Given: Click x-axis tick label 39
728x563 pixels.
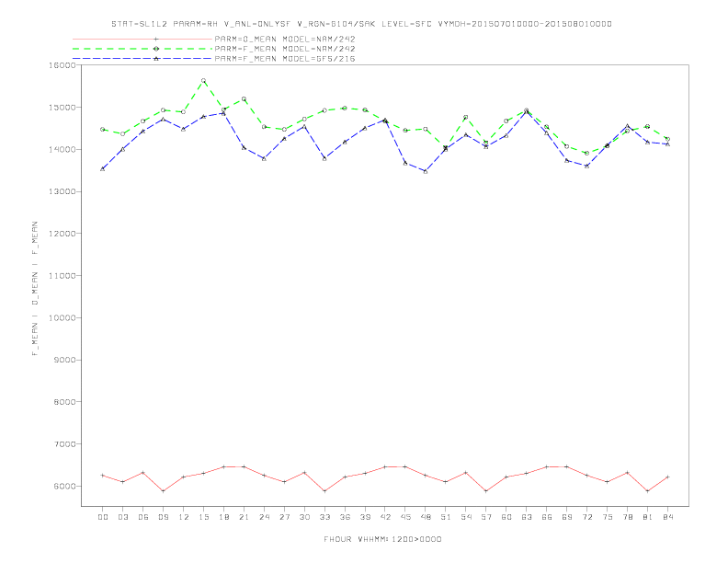Looking at the screenshot, I should (x=365, y=517).
